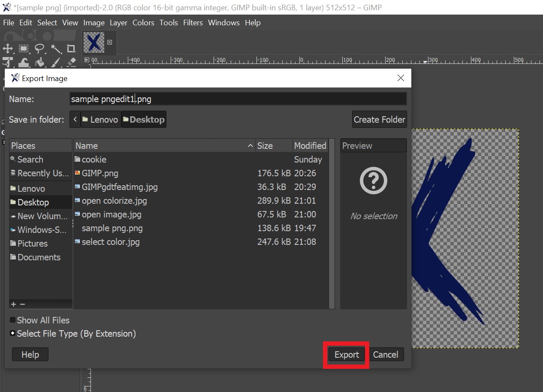Expand Select File Type (By Extension)

tap(13, 333)
